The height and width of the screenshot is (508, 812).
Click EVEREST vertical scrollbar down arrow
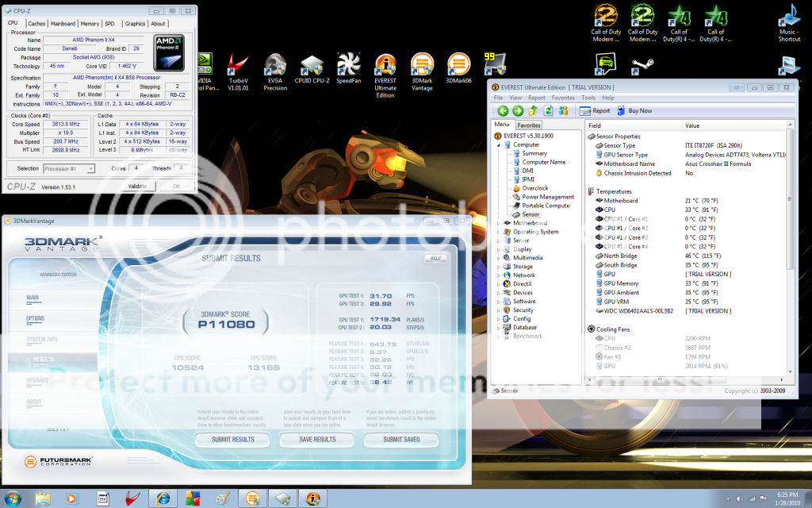790,371
